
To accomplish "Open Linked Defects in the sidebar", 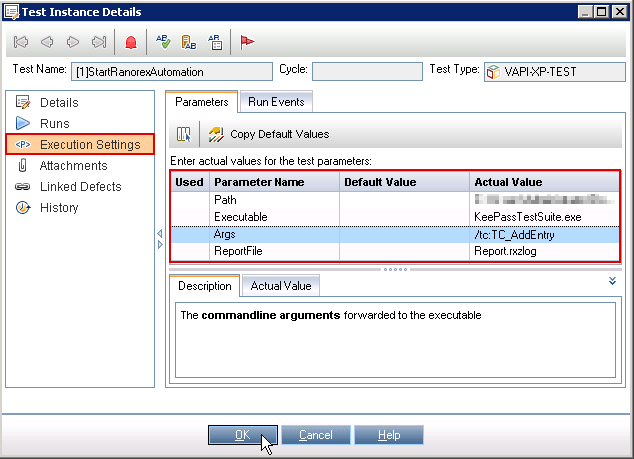I will [x=80, y=186].
